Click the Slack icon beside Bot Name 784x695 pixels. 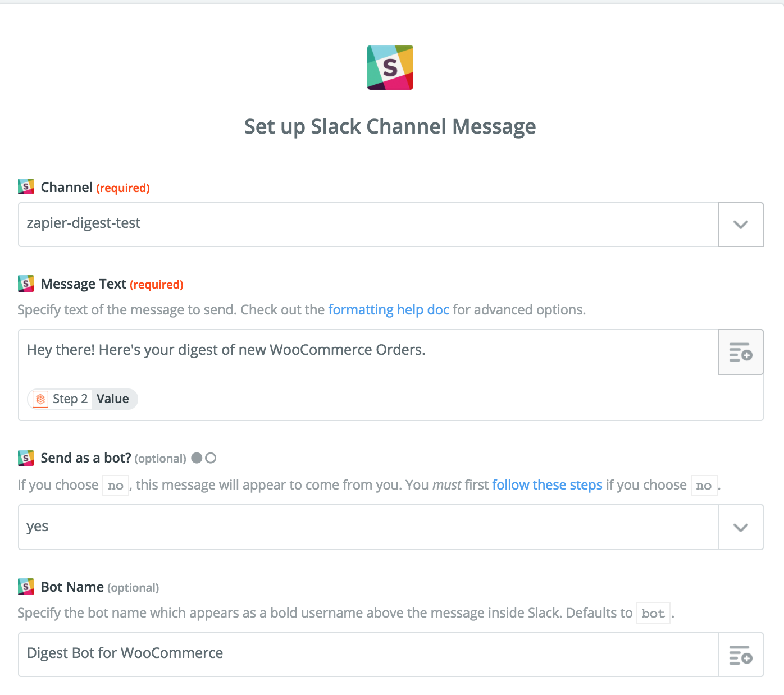click(x=26, y=587)
